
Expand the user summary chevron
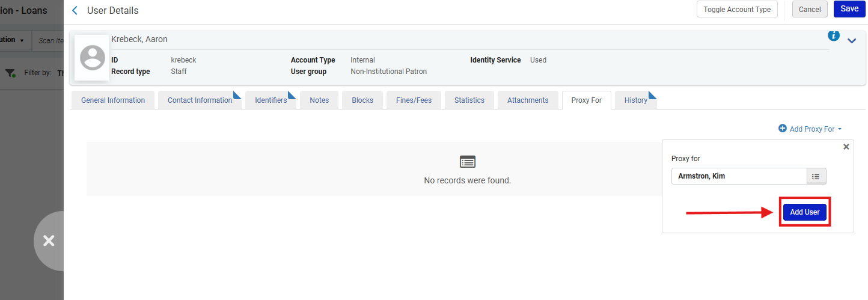click(x=851, y=41)
